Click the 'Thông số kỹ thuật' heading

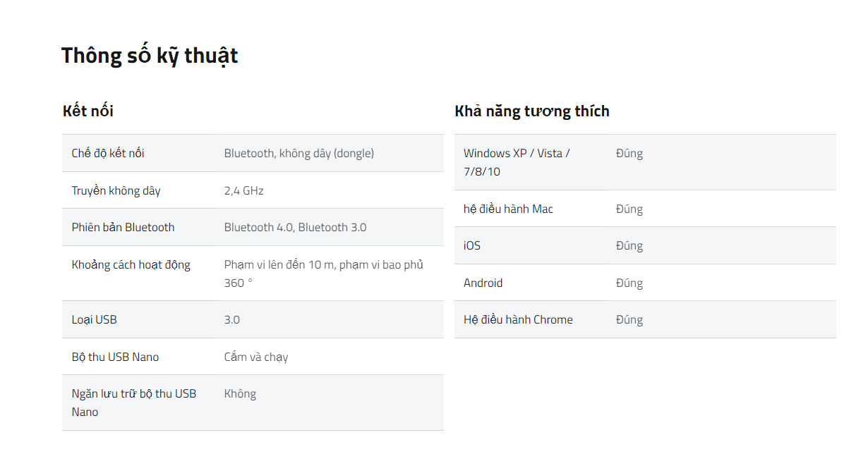coord(150,56)
